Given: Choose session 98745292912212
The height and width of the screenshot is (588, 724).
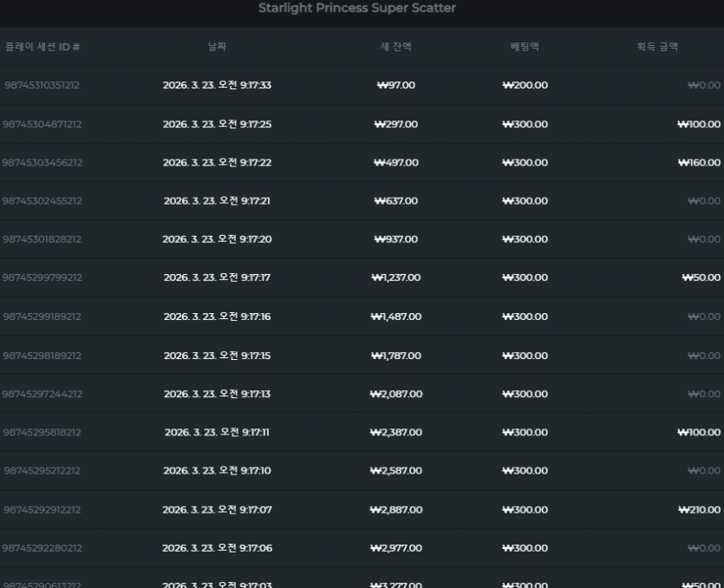Looking at the screenshot, I should pyautogui.click(x=42, y=510).
